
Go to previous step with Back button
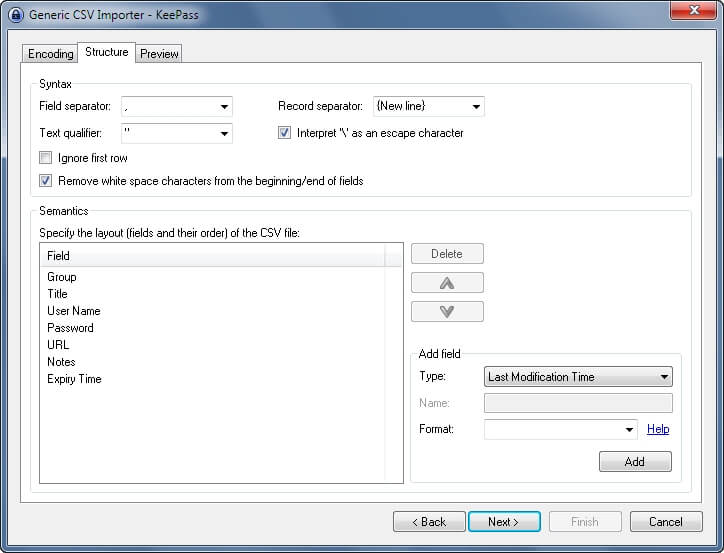(429, 522)
